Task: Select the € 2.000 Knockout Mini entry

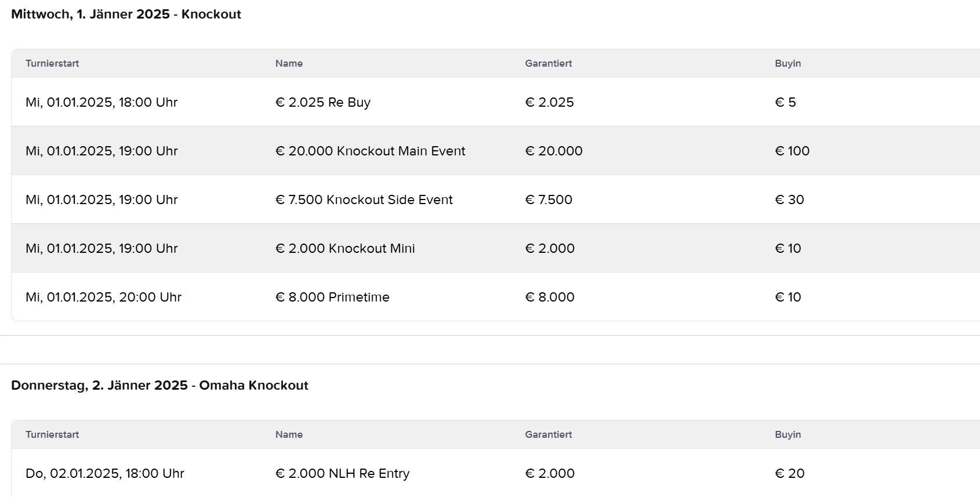Action: 345,248
